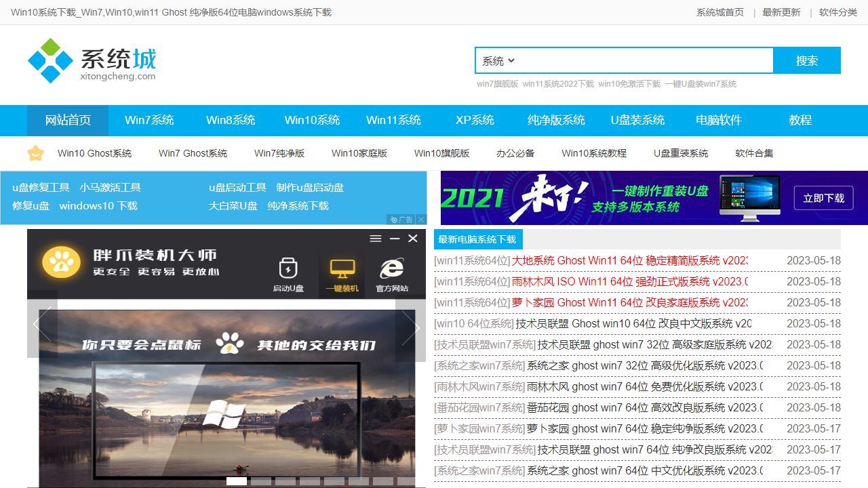Image resolution: width=868 pixels, height=488 pixels.
Task: Open 技术员联盟 Ghost win10 64位 改良中文版
Action: [x=633, y=323]
